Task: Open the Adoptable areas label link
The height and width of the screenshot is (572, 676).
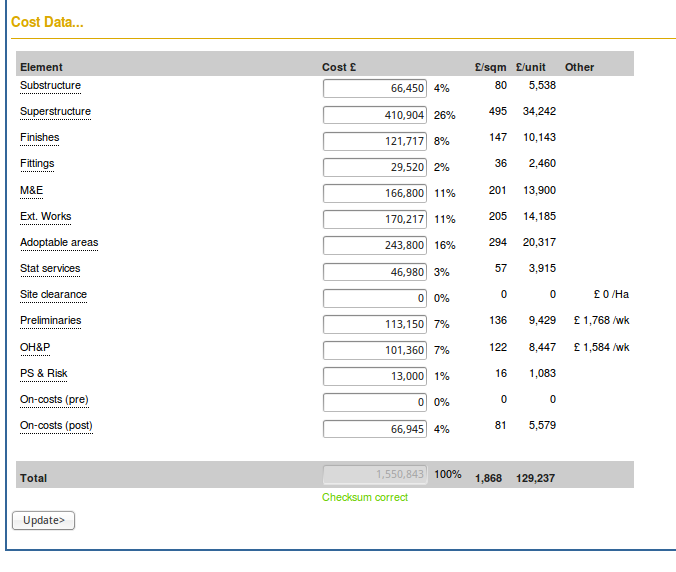Action: [59, 242]
